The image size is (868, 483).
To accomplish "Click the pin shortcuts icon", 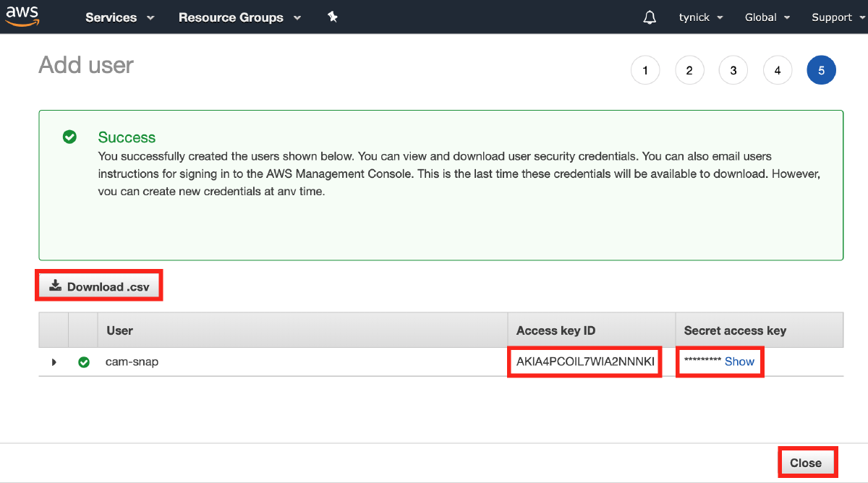I will (333, 17).
